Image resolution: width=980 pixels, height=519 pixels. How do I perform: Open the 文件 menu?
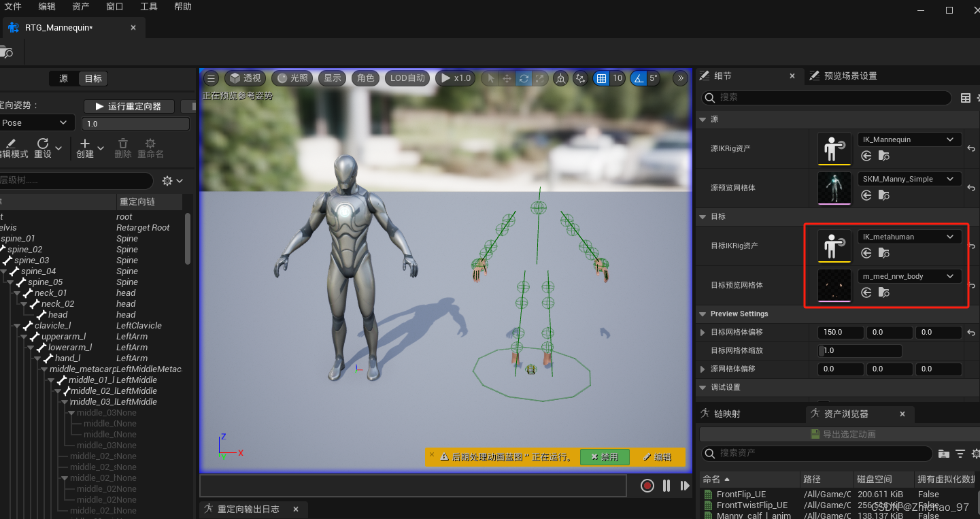[14, 7]
